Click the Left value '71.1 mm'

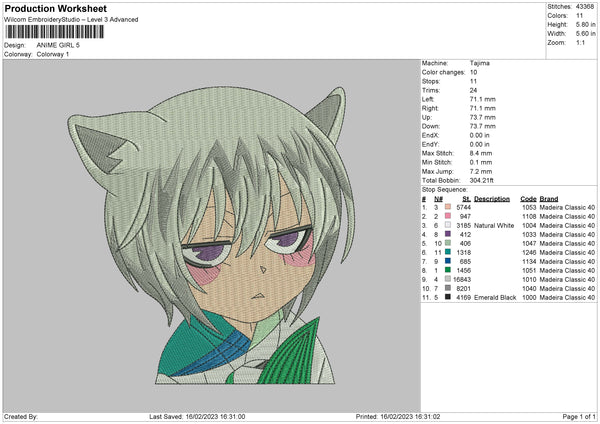pos(483,99)
